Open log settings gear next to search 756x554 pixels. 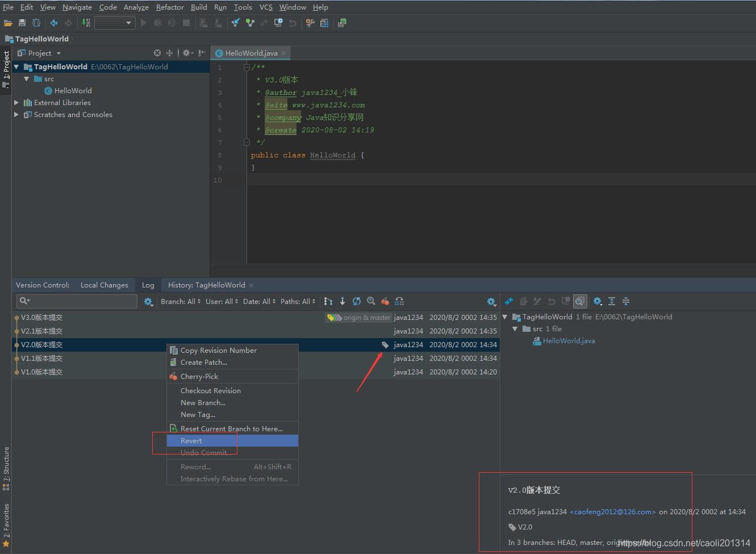pos(148,302)
